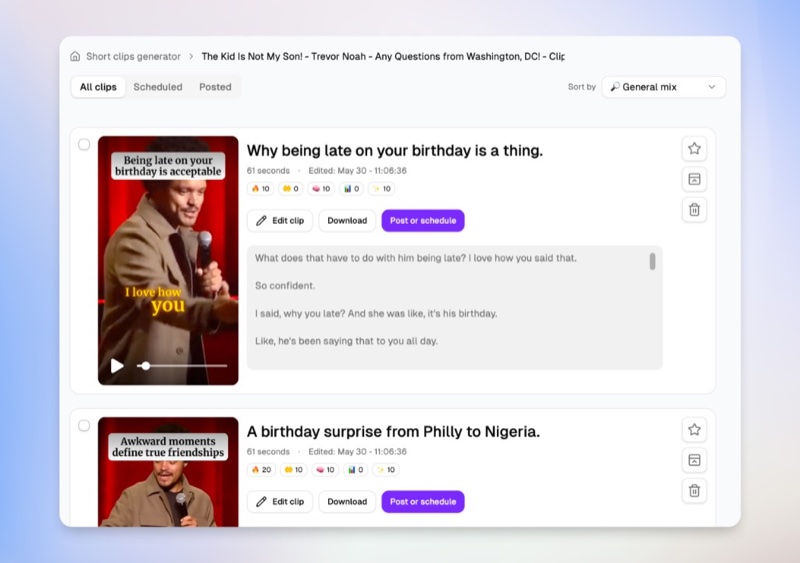Open the General mix sort dropdown
Image resolution: width=800 pixels, height=563 pixels.
pos(664,87)
